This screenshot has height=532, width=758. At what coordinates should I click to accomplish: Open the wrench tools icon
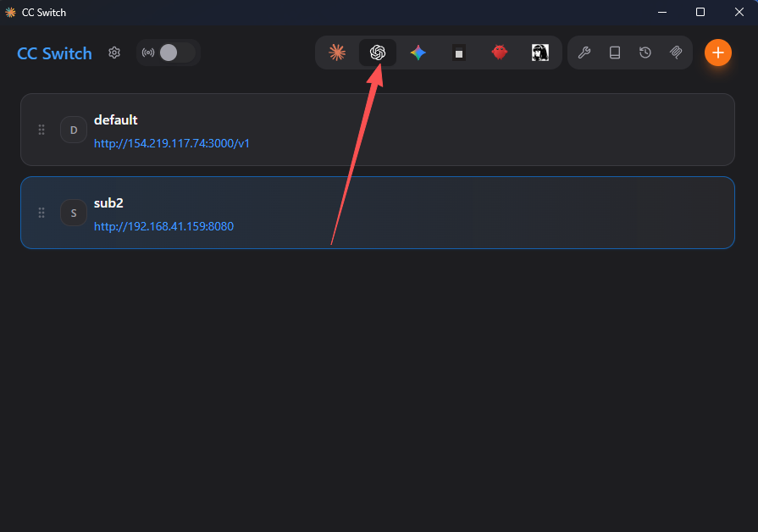point(584,53)
